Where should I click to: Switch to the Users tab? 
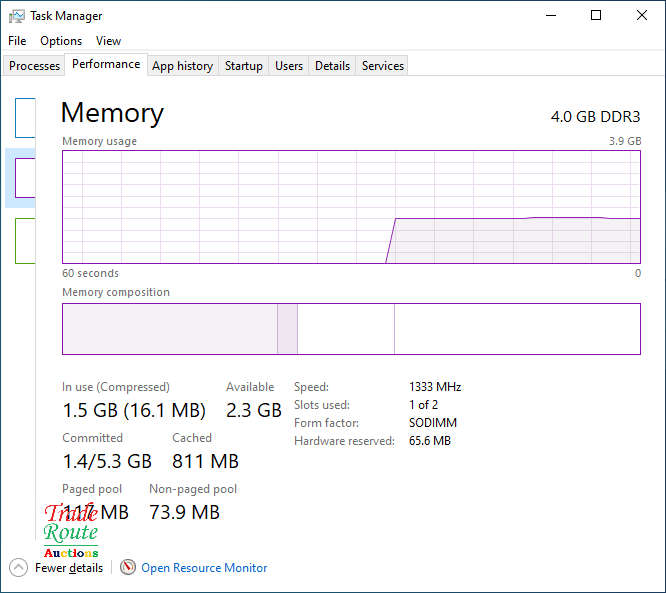click(x=289, y=66)
